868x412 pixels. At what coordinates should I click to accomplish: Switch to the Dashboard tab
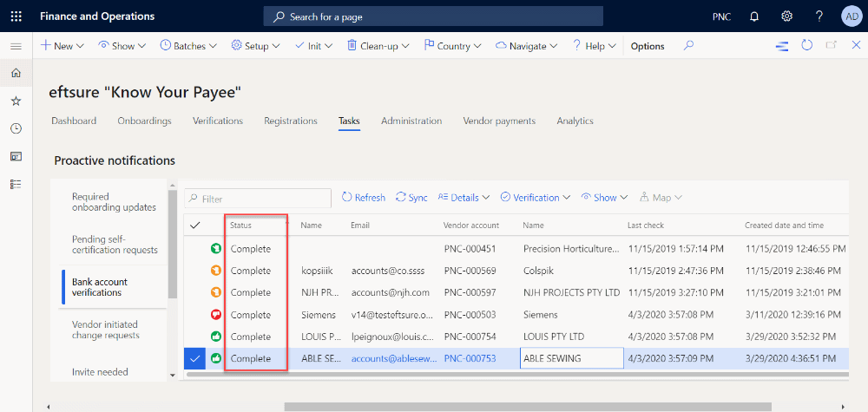[74, 121]
